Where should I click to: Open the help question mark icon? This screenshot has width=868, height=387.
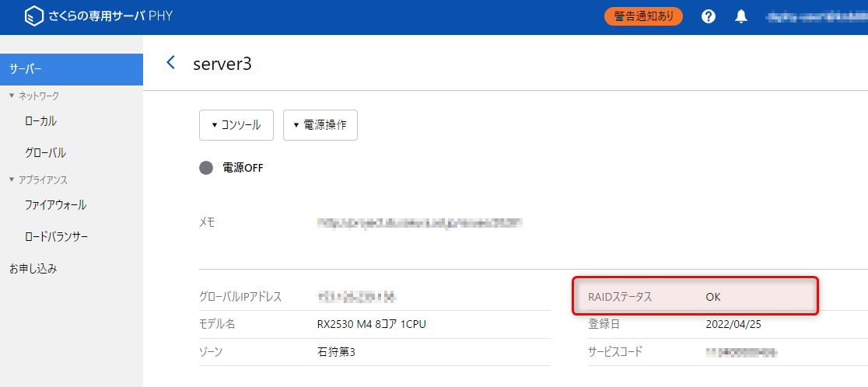point(708,16)
